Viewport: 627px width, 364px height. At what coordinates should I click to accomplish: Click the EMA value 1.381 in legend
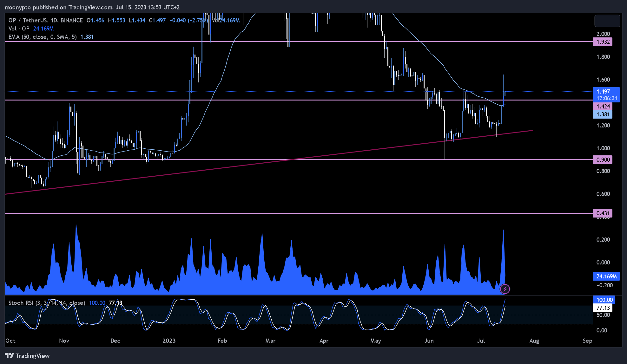[87, 37]
